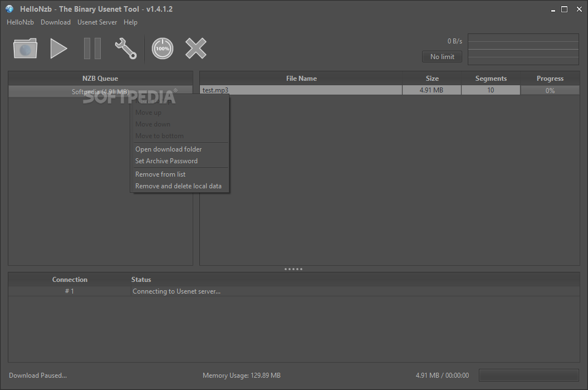Click the 4.91 MB / 00:00:00 remaining text

442,376
